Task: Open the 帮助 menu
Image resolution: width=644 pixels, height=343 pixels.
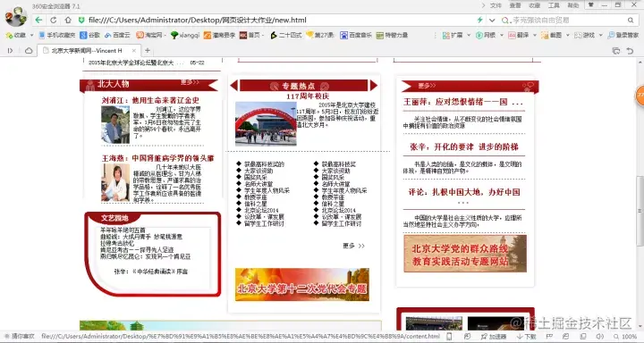Action: 573,5
